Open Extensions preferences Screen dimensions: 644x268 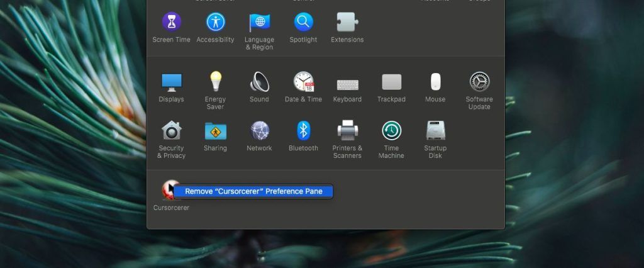(x=347, y=23)
